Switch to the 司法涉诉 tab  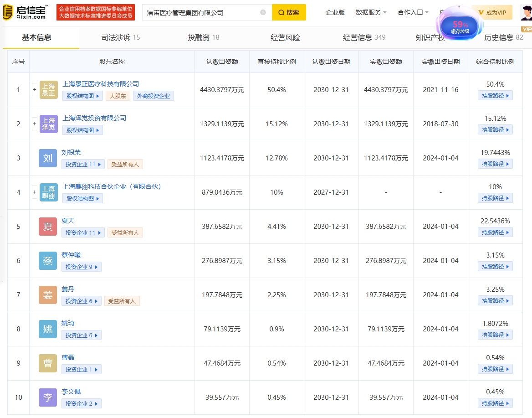tap(120, 37)
